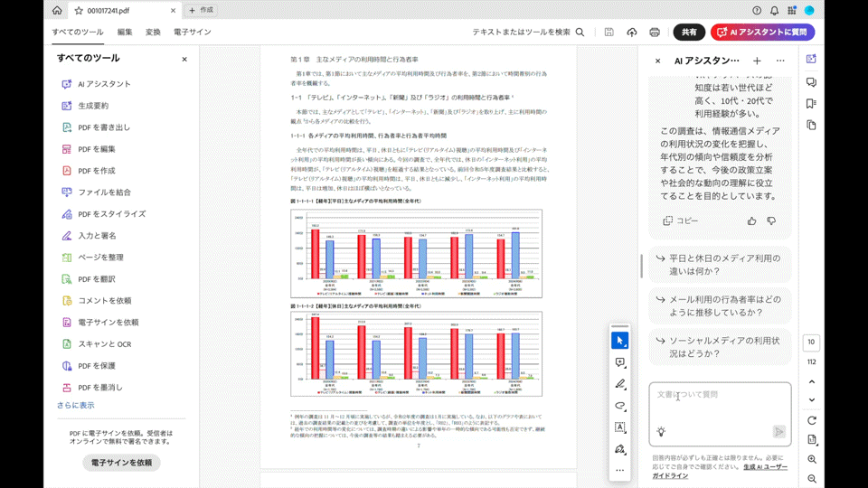868x488 pixels.
Task: Click the 共有 button
Action: click(689, 33)
